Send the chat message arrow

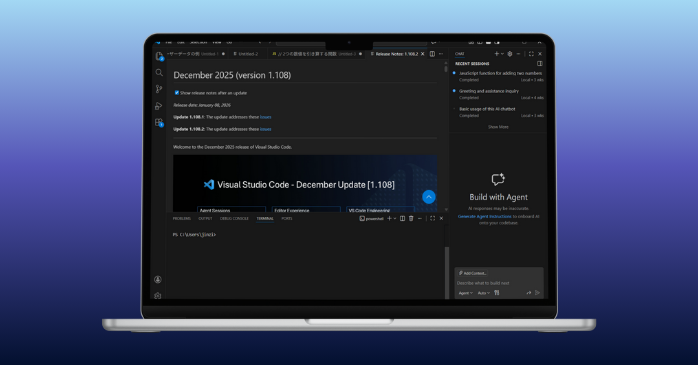(x=538, y=293)
